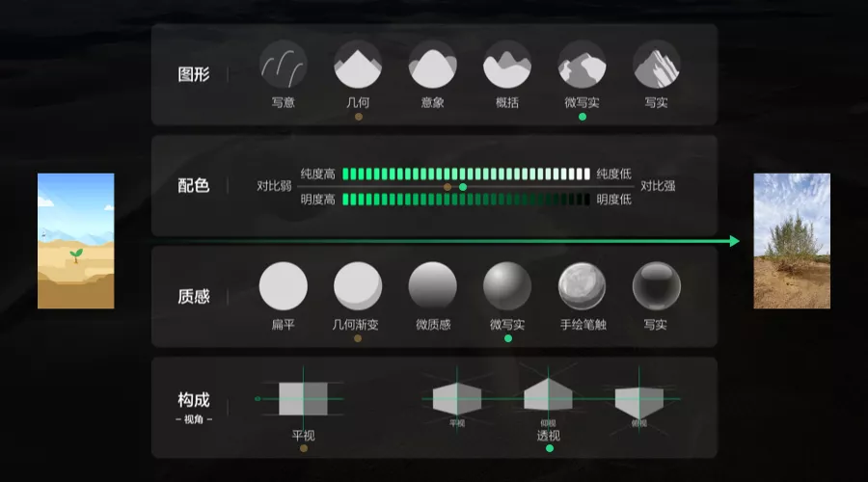Select 微写实 sphere in 质感 row
This screenshot has height=482, width=868.
[x=507, y=286]
